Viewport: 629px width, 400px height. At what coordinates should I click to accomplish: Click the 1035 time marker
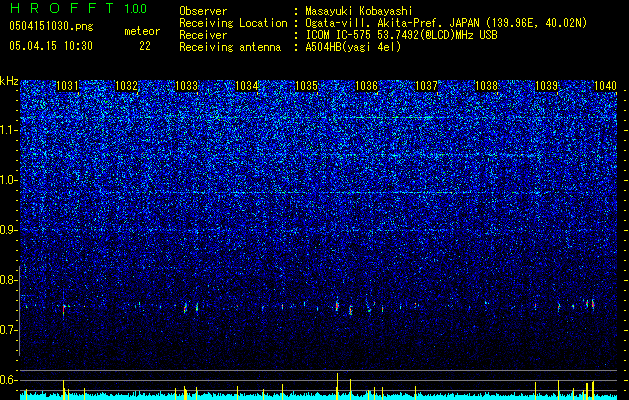coord(306,86)
